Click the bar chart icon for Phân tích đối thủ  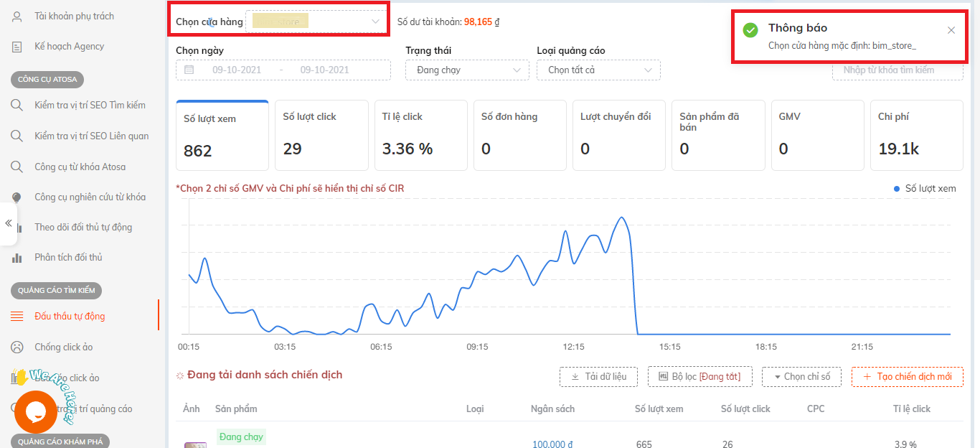pos(17,258)
